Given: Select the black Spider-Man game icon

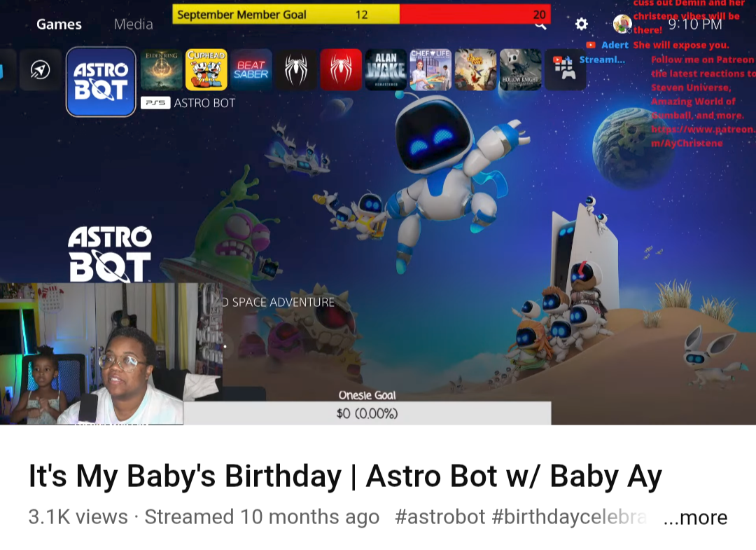Looking at the screenshot, I should [x=296, y=70].
